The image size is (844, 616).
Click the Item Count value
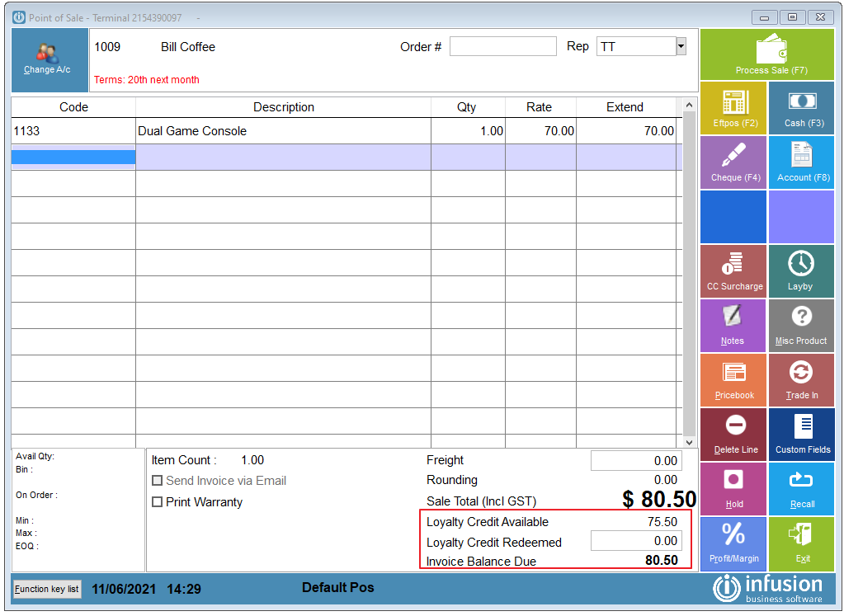pos(252,460)
